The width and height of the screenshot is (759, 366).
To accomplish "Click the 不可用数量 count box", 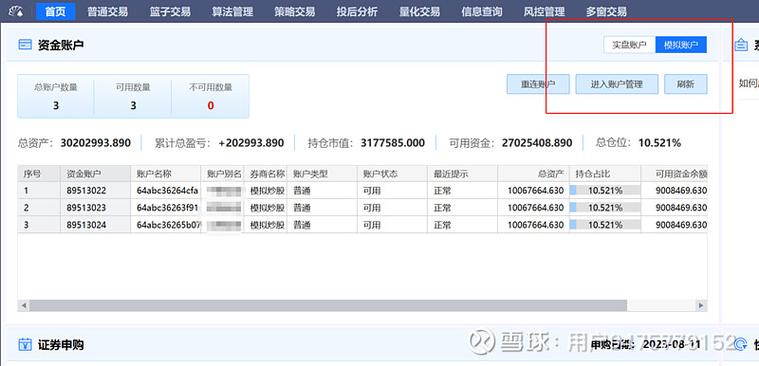I will pos(211,96).
